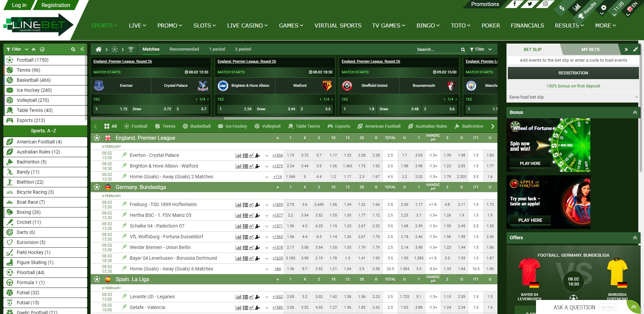Pin favorite for Everton - Crystal Palace

point(124,155)
